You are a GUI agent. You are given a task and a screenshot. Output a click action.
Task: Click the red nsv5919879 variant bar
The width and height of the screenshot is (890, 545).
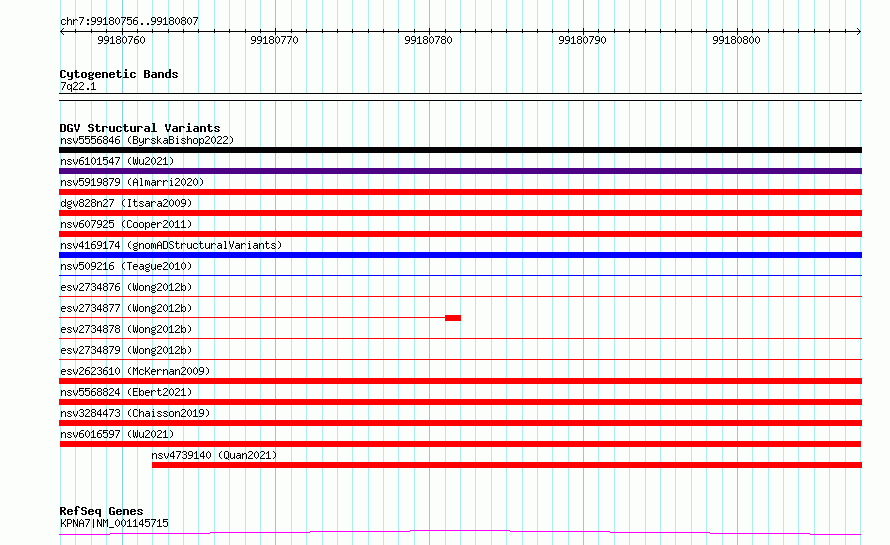tap(460, 192)
